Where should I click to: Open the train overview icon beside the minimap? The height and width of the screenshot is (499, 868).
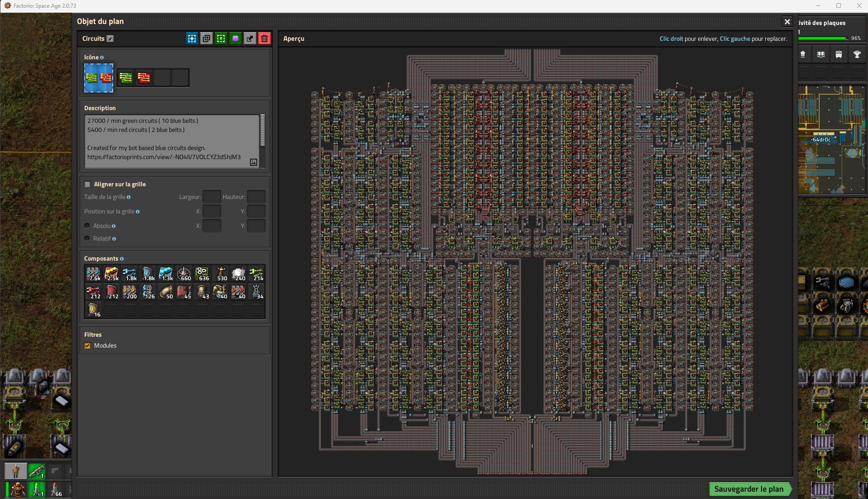(x=839, y=54)
